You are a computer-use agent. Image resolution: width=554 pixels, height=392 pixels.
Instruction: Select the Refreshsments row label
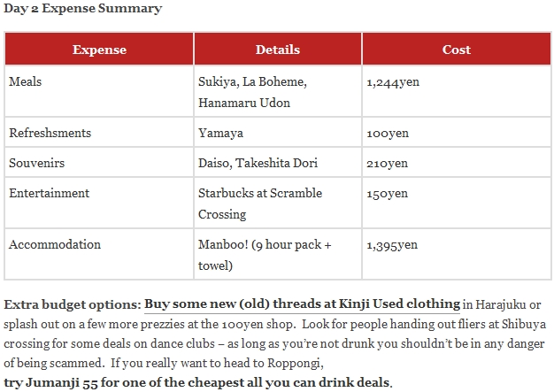[x=50, y=133]
